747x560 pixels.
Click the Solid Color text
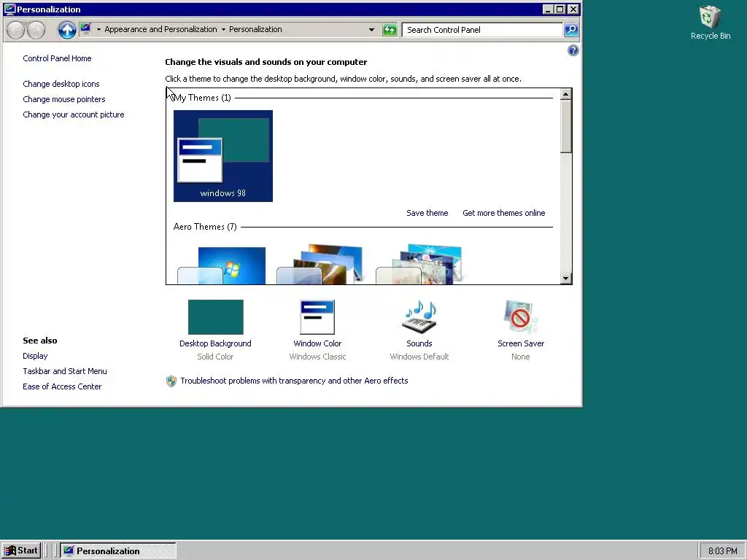pos(215,357)
